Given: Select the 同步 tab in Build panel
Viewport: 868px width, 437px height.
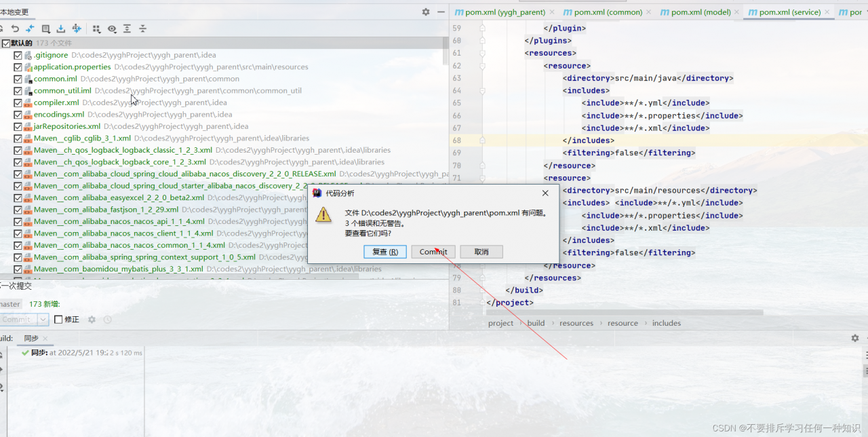Looking at the screenshot, I should 31,339.
